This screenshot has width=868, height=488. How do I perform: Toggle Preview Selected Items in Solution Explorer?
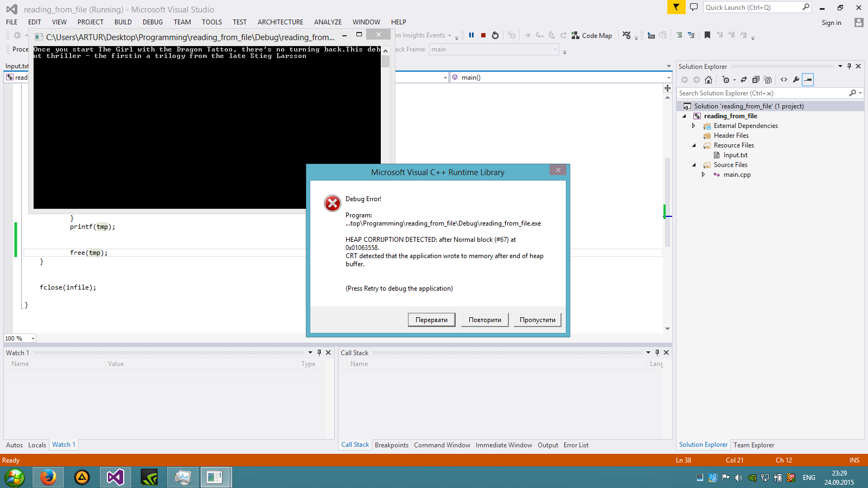tap(808, 80)
